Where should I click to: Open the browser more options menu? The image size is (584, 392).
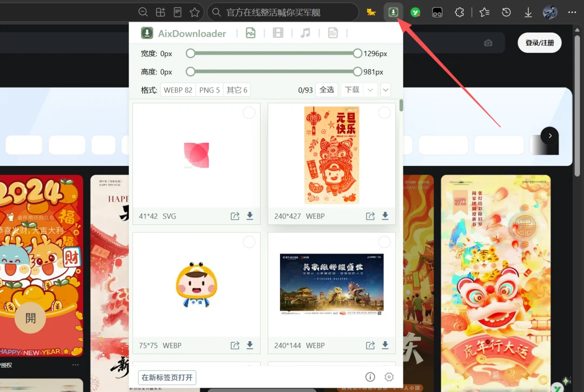[572, 12]
